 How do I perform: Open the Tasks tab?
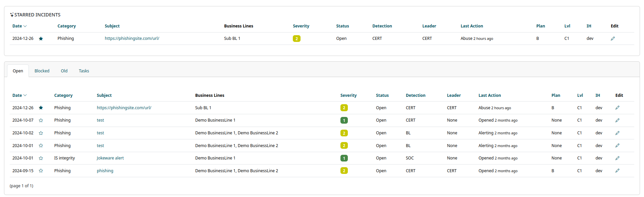pos(84,71)
